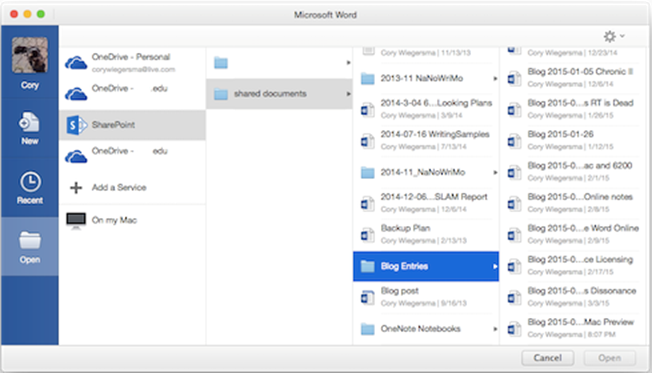Select Blog 2015 Word Online document
The image size is (652, 373).
click(573, 235)
